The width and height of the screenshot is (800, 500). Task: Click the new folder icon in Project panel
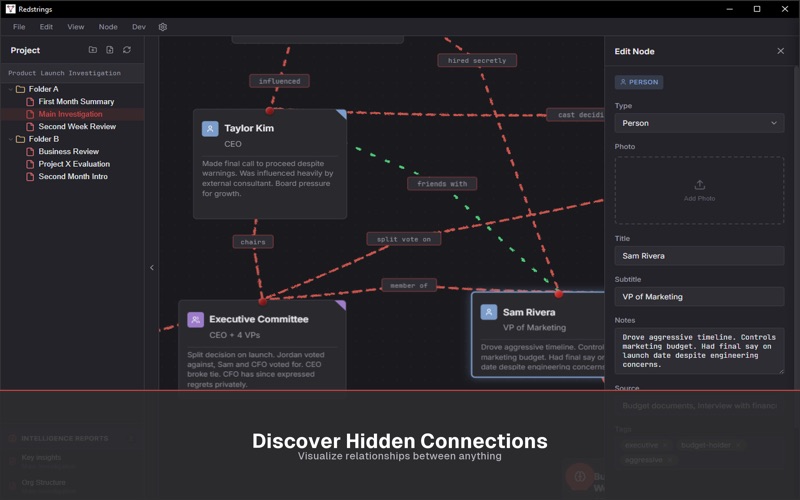coord(93,50)
